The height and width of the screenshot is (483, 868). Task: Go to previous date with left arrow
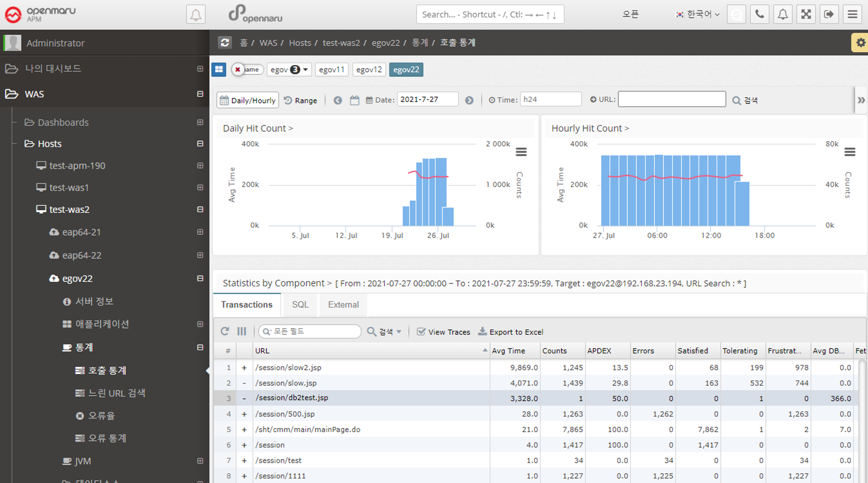point(338,100)
